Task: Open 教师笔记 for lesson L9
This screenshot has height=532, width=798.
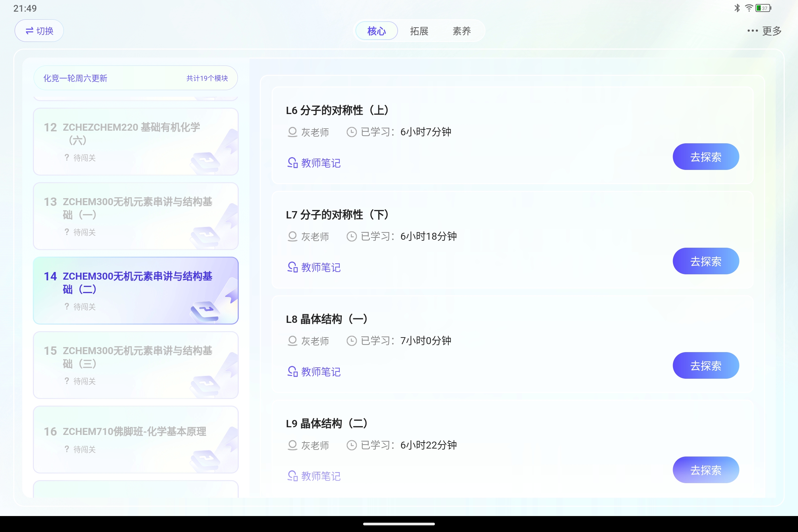Action: coord(314,476)
